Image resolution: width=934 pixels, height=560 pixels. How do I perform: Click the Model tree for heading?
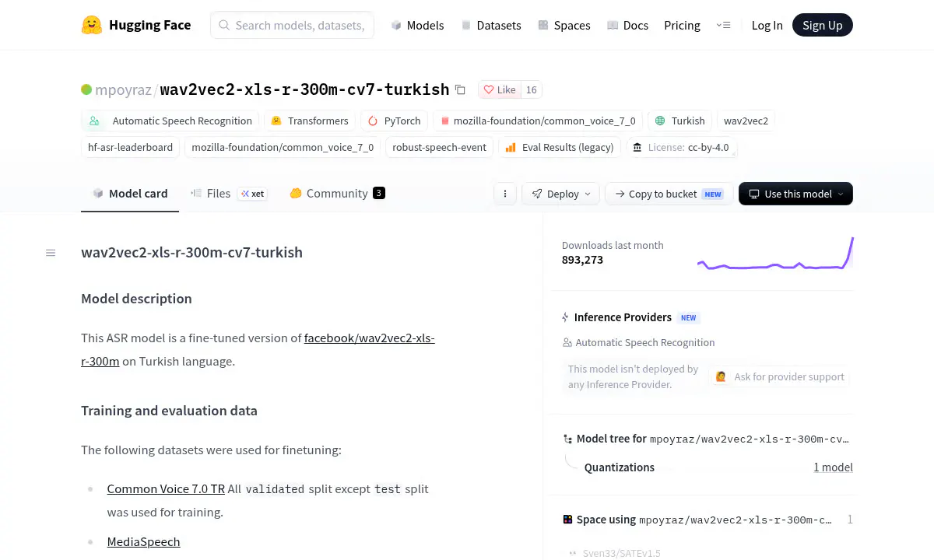(612, 439)
